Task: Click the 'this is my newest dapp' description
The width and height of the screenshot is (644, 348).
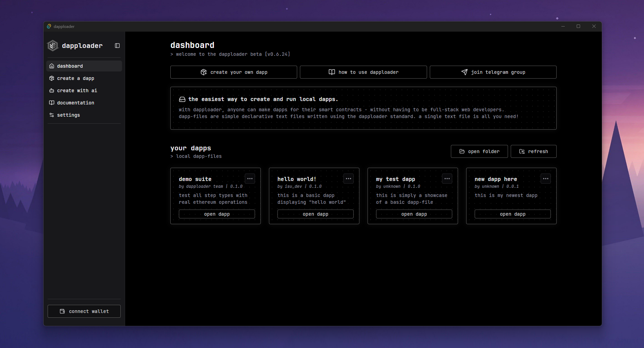Action: pyautogui.click(x=506, y=195)
